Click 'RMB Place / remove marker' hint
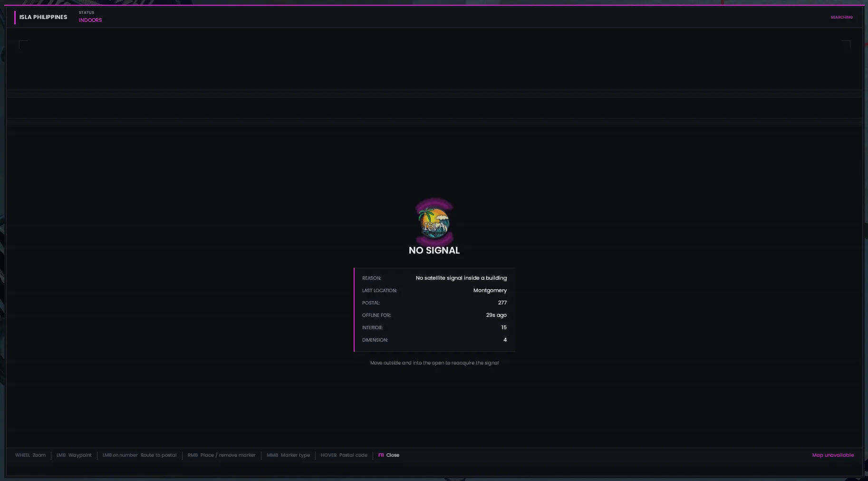The width and height of the screenshot is (868, 481). [222, 455]
